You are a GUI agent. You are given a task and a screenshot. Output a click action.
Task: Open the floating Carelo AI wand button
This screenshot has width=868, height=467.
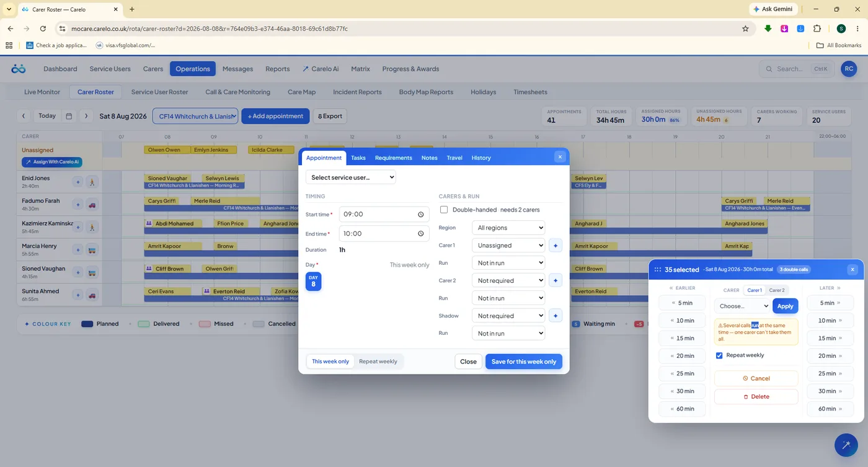click(x=846, y=445)
